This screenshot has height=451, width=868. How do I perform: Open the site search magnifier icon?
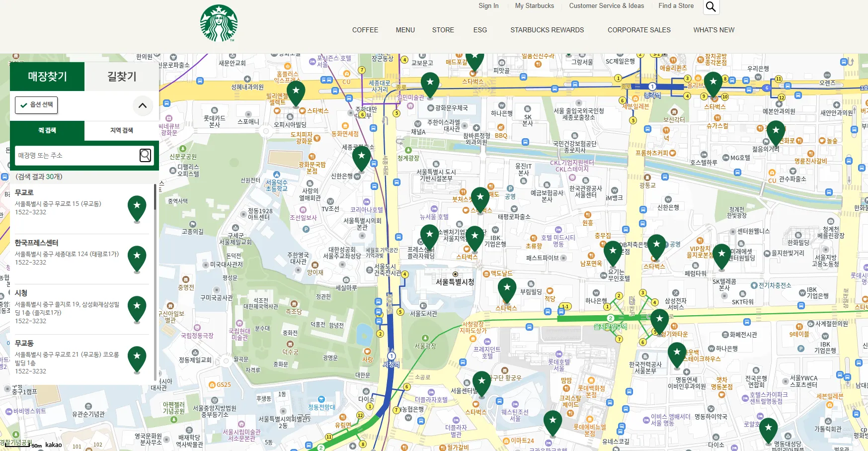coord(711,6)
